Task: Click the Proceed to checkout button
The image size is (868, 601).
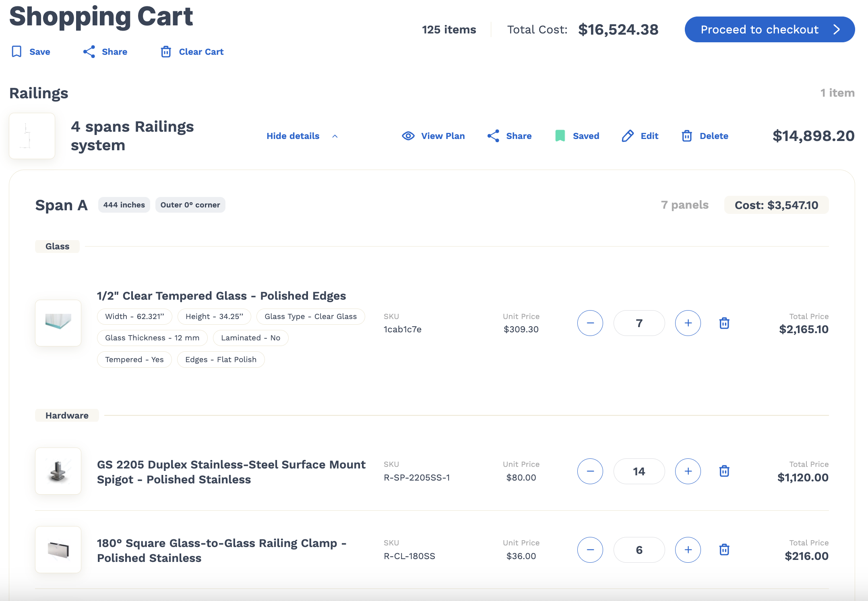Action: (770, 29)
